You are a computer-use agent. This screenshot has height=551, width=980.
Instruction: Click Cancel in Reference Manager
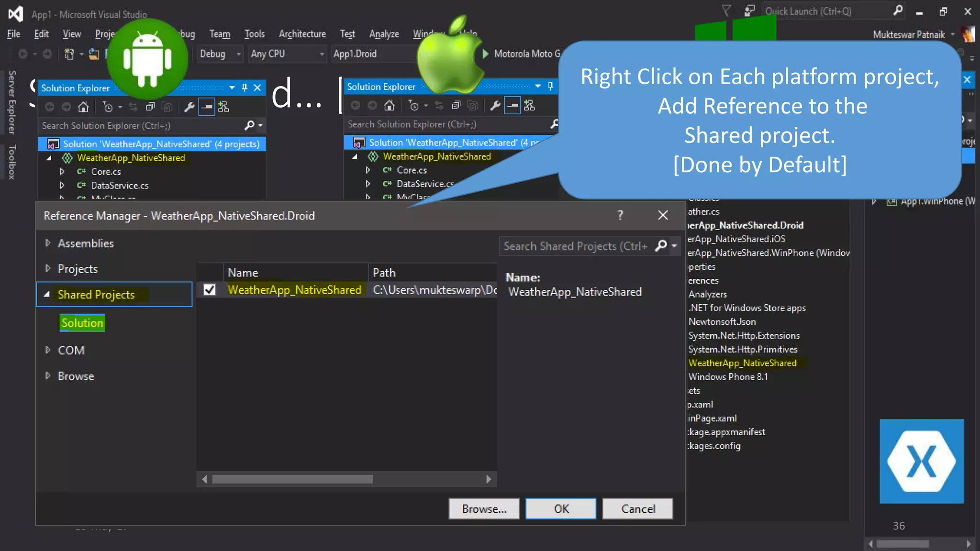(x=638, y=509)
